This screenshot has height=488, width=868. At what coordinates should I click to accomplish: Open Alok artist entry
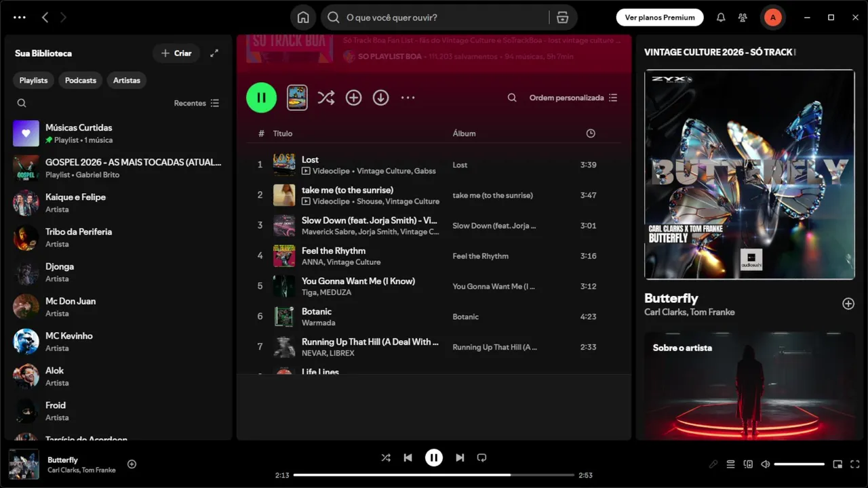click(x=118, y=376)
